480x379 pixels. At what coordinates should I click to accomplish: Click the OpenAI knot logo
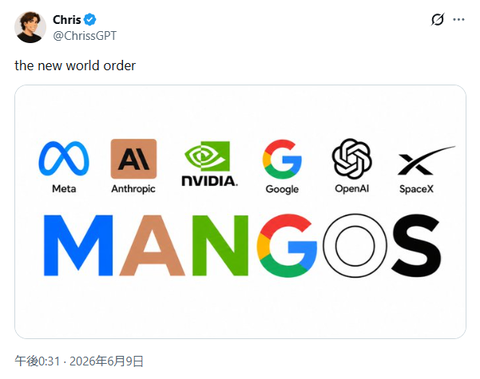tap(352, 159)
